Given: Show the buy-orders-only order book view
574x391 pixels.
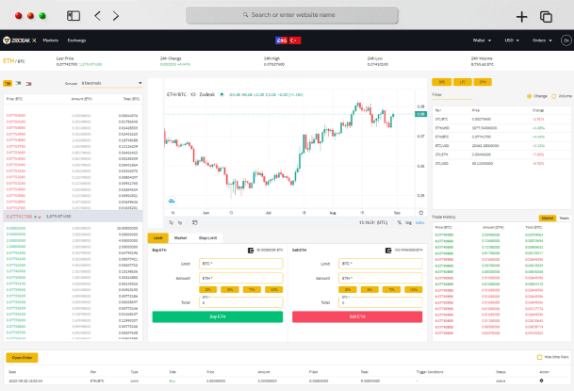Looking at the screenshot, I should tap(18, 83).
